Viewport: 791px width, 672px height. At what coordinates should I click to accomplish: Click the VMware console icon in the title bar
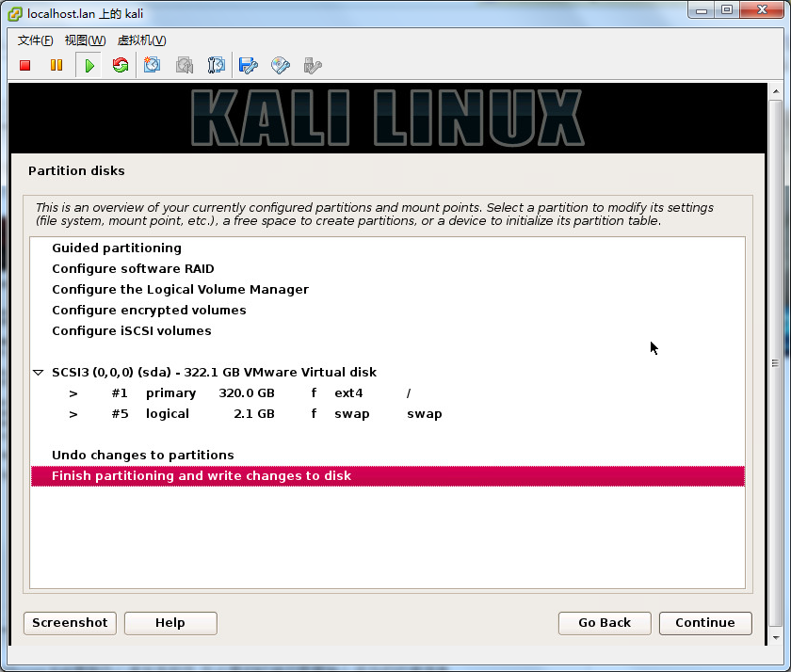coord(15,13)
